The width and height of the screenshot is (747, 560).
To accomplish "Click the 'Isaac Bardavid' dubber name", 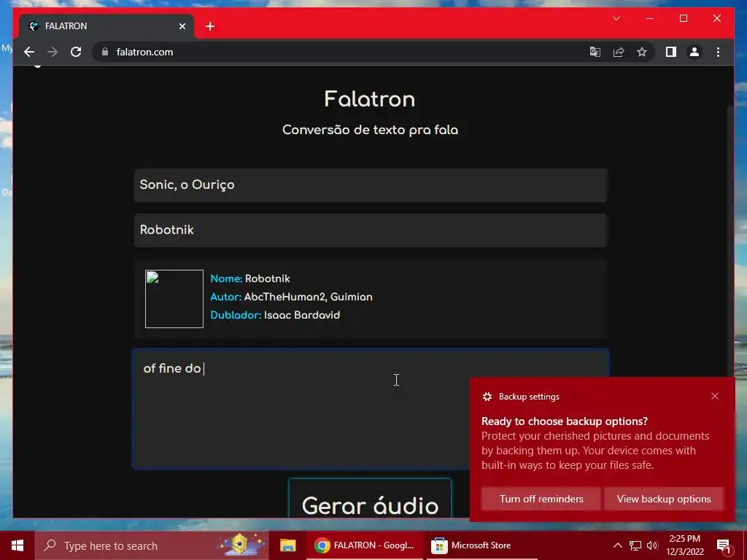I will (x=302, y=315).
